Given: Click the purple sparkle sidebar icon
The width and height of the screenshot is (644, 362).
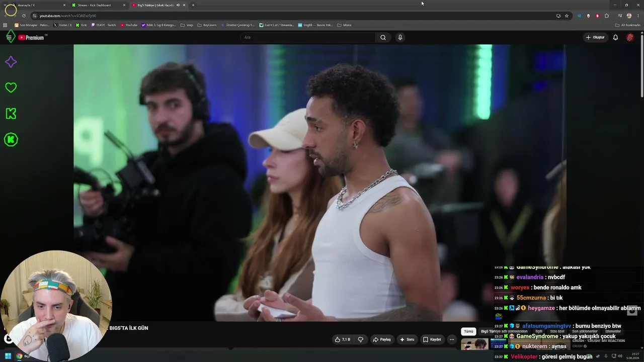Looking at the screenshot, I should (11, 62).
